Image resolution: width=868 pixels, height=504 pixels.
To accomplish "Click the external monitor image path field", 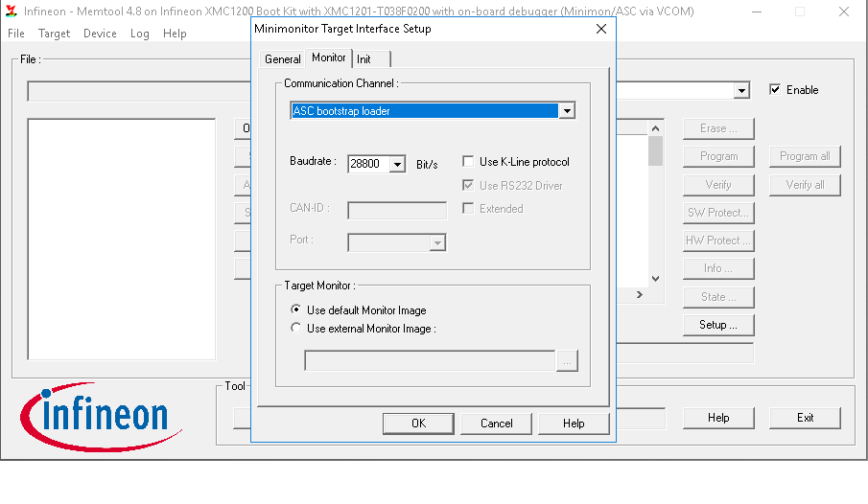I will click(430, 360).
